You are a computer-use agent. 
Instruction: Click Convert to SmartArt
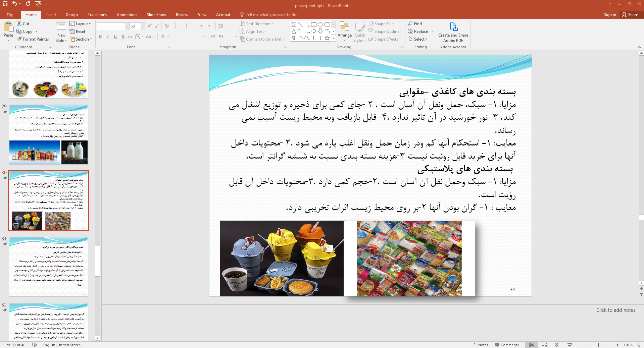pos(262,39)
